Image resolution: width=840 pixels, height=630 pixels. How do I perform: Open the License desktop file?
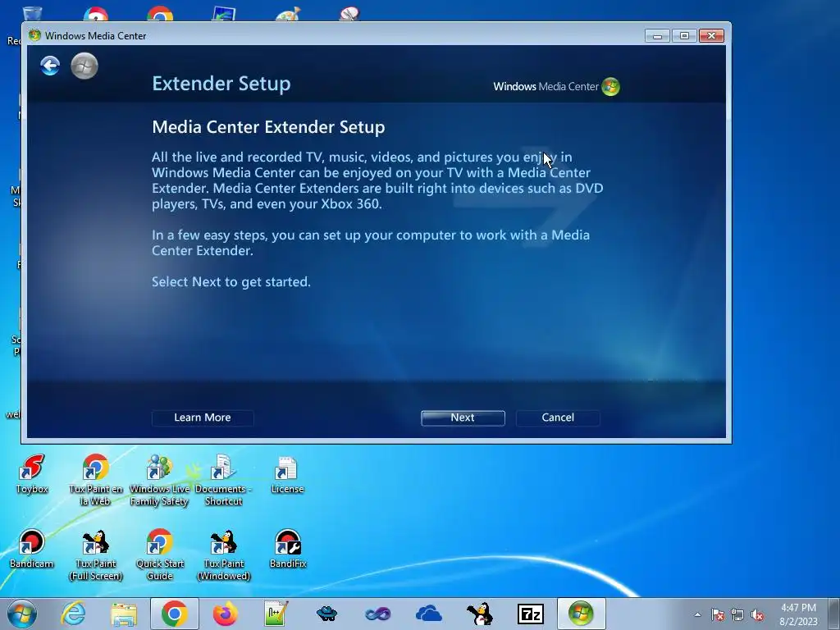click(287, 475)
